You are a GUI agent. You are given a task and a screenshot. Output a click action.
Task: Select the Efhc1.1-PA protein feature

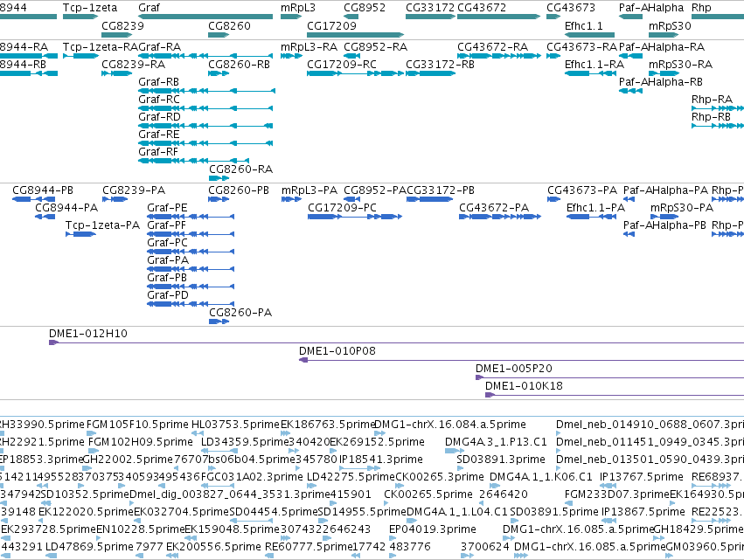(x=591, y=217)
